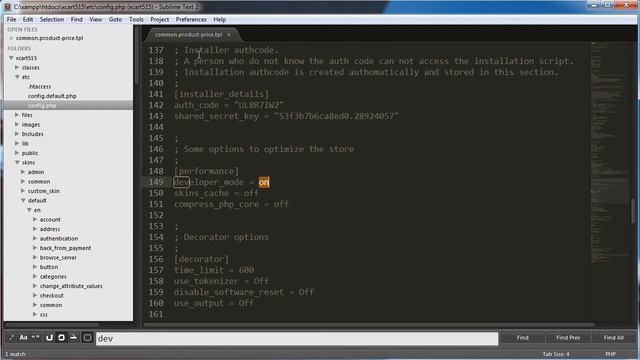Toggle regular expression search option
This screenshot has height=360, width=640.
[x=11, y=338]
